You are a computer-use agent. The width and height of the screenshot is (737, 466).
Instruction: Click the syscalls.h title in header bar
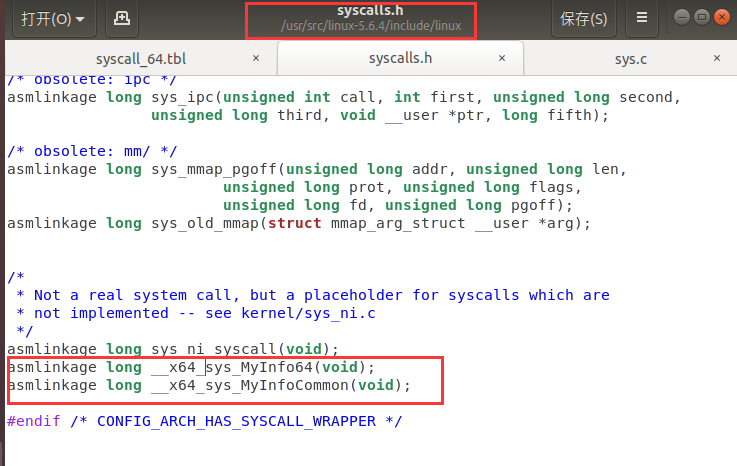(370, 10)
